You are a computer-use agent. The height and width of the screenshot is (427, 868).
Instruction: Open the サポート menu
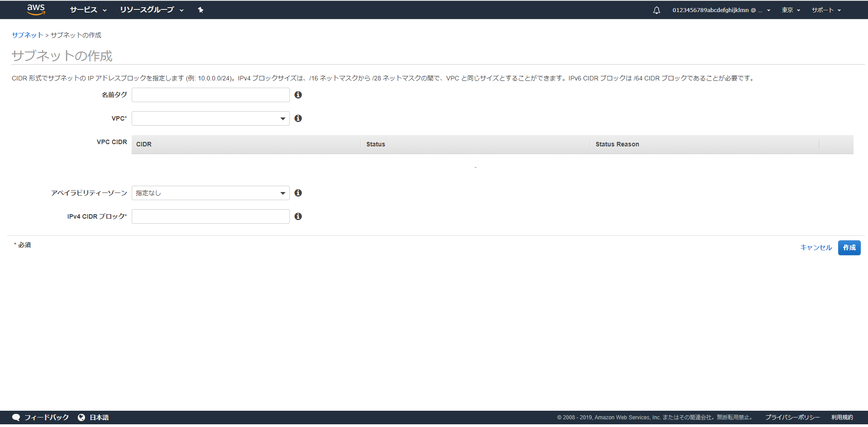[826, 10]
